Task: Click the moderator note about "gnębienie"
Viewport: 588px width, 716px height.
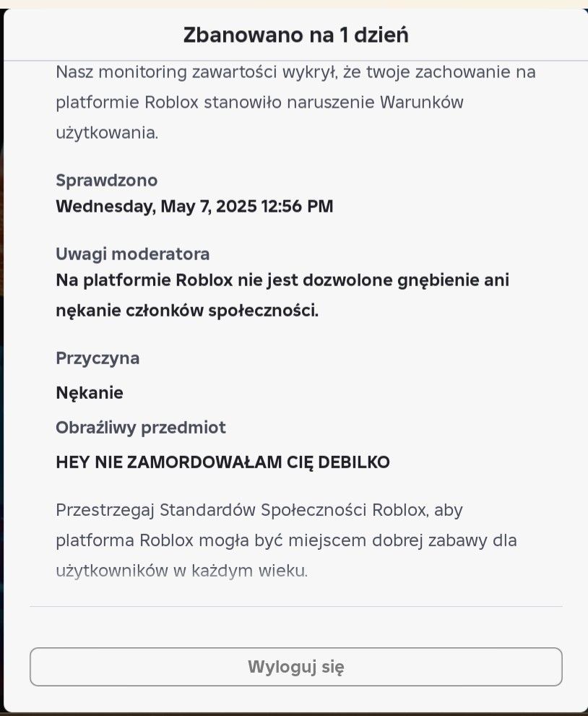Action: 282,280
